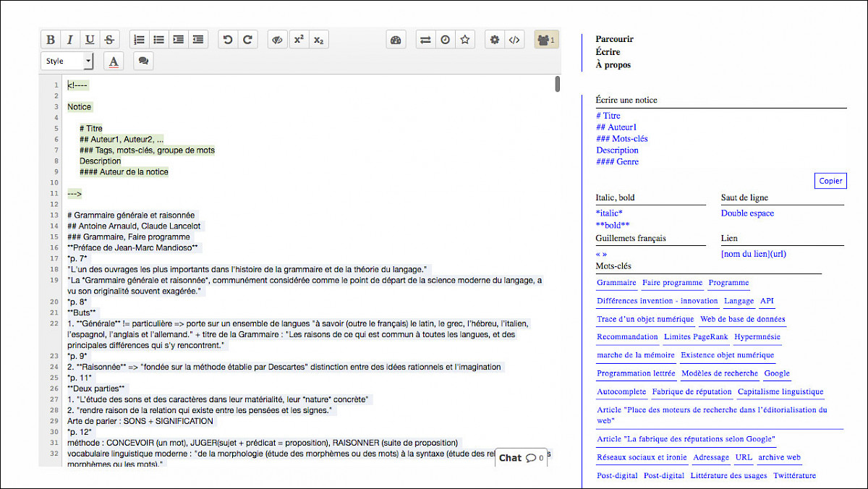
Task: Expand the Chat panel
Action: (521, 457)
